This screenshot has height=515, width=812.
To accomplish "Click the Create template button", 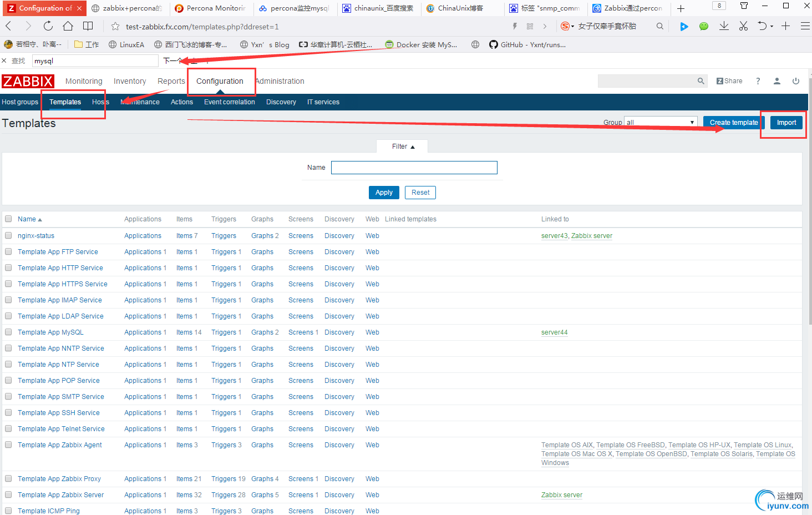I will point(734,123).
